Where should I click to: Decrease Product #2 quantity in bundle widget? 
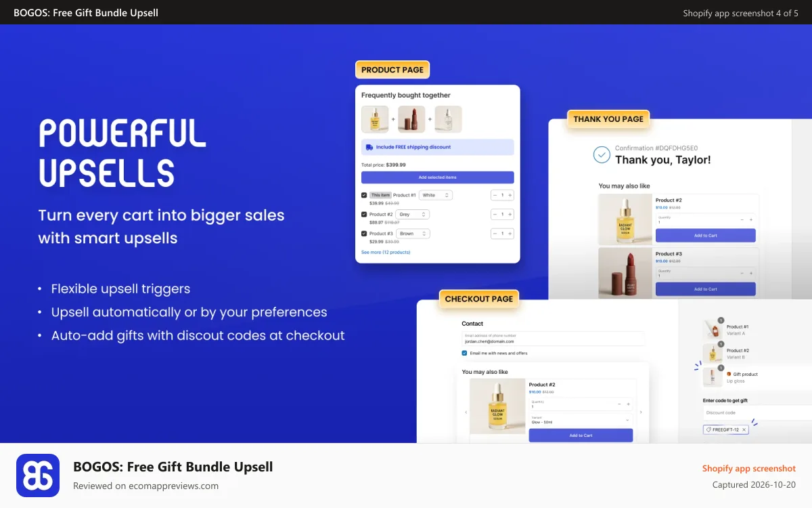pyautogui.click(x=495, y=214)
